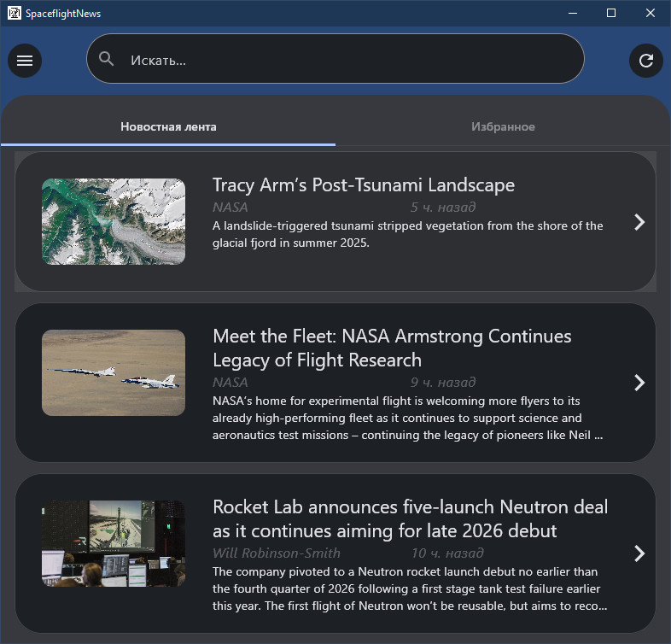Minimize the SpaceflightNews window

pos(573,14)
